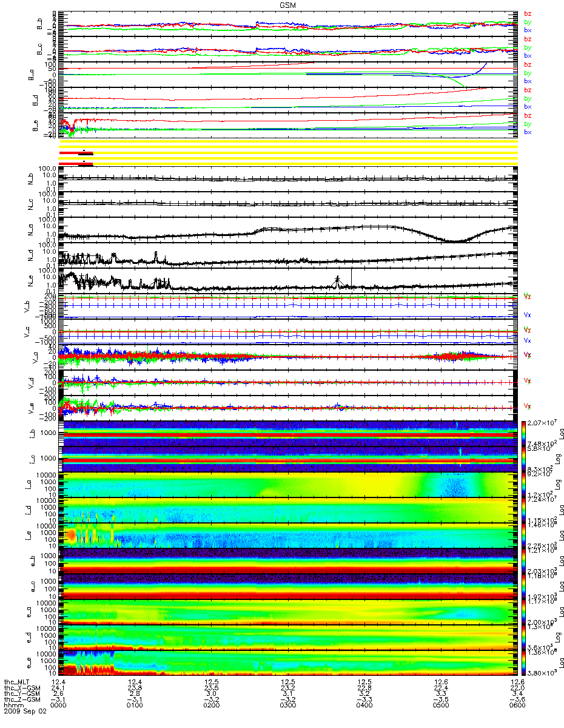Click the green by legend of B_c panel
This screenshot has height=728, width=564.
pyautogui.click(x=528, y=47)
